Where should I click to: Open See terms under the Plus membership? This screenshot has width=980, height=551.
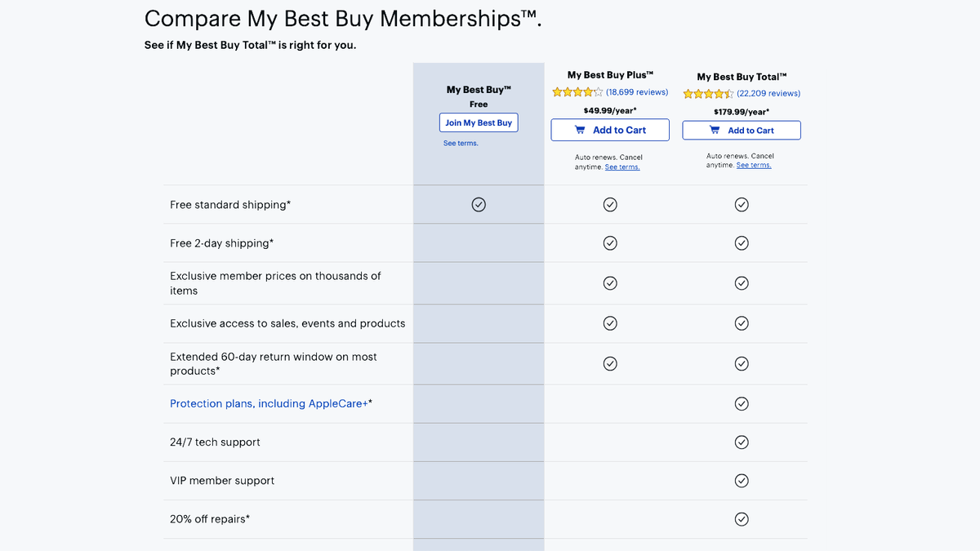pyautogui.click(x=622, y=166)
